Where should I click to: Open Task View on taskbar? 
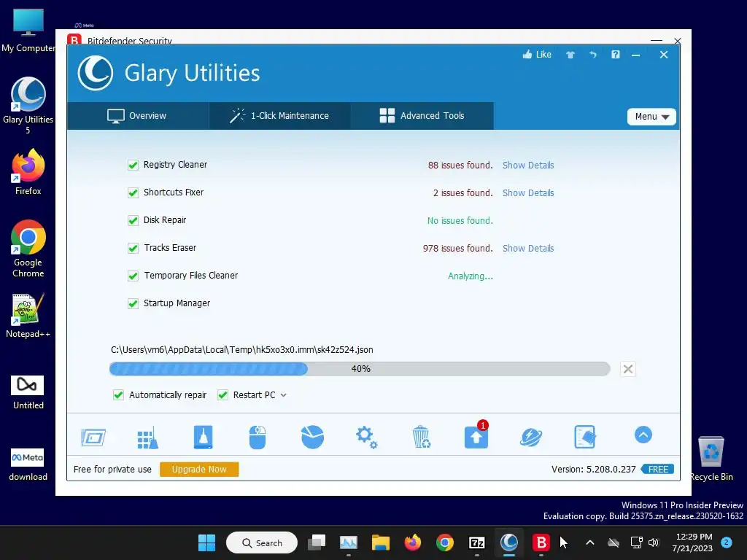pos(317,542)
